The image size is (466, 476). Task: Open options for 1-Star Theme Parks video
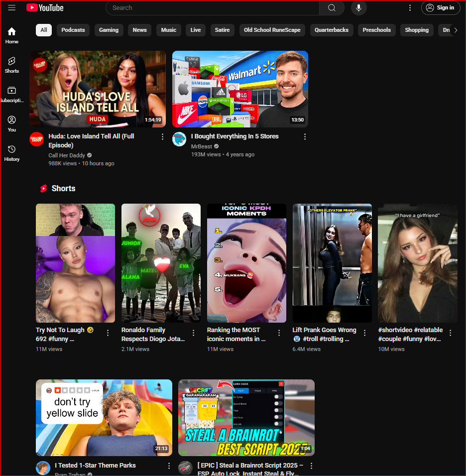[x=169, y=466]
